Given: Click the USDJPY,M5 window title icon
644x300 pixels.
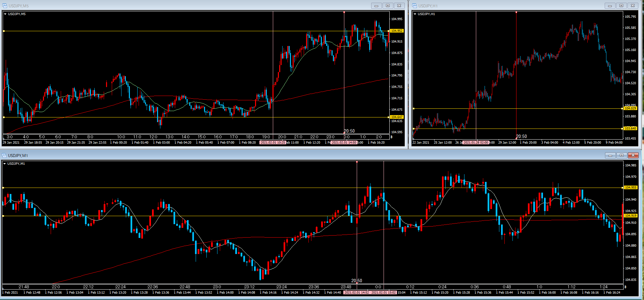Looking at the screenshot, I should point(5,6).
